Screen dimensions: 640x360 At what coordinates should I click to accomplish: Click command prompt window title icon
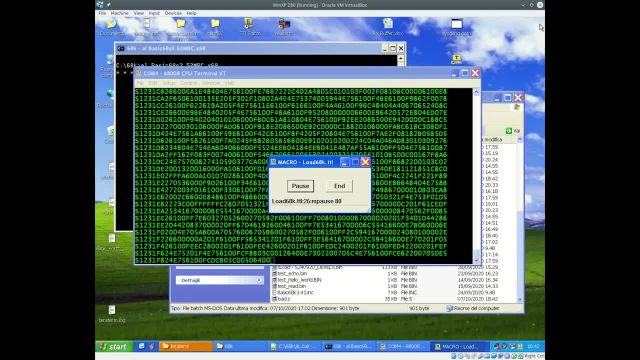(x=121, y=48)
